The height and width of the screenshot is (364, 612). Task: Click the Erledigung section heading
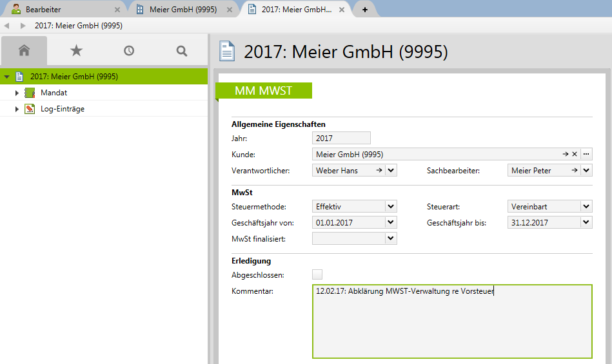(x=251, y=261)
